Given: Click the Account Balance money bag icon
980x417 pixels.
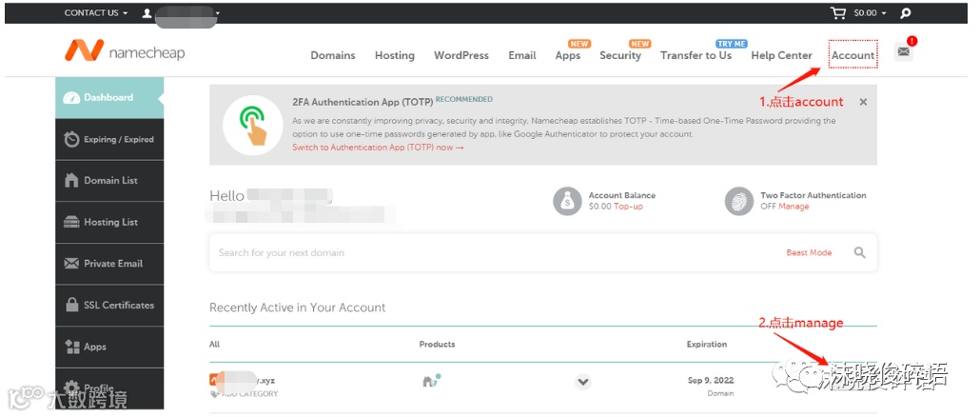Looking at the screenshot, I should coord(567,201).
